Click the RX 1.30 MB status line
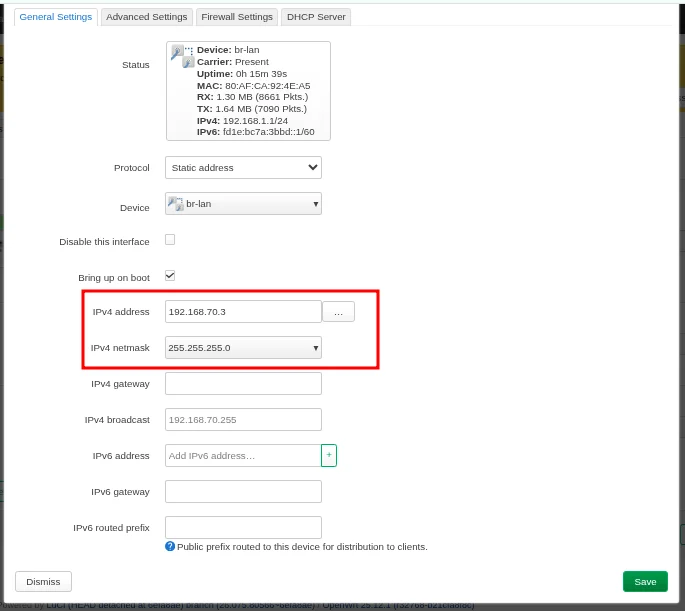 (253, 97)
